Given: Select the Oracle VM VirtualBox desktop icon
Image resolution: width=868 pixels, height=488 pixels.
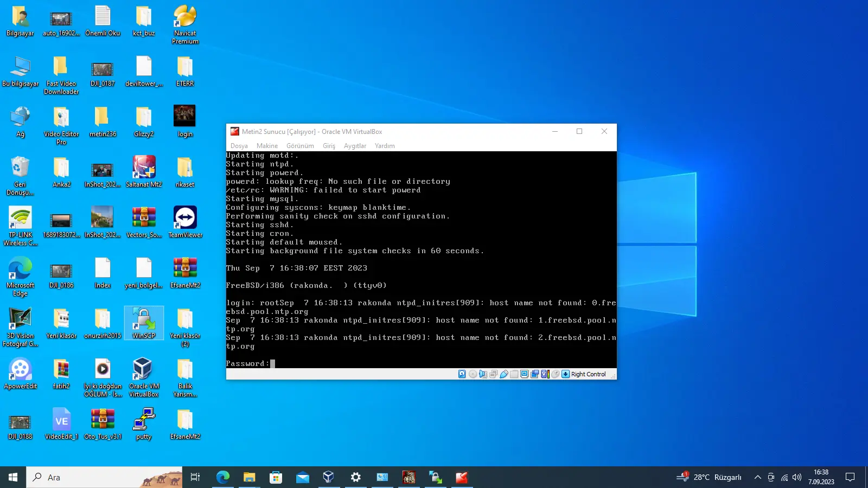Looking at the screenshot, I should click(x=144, y=377).
